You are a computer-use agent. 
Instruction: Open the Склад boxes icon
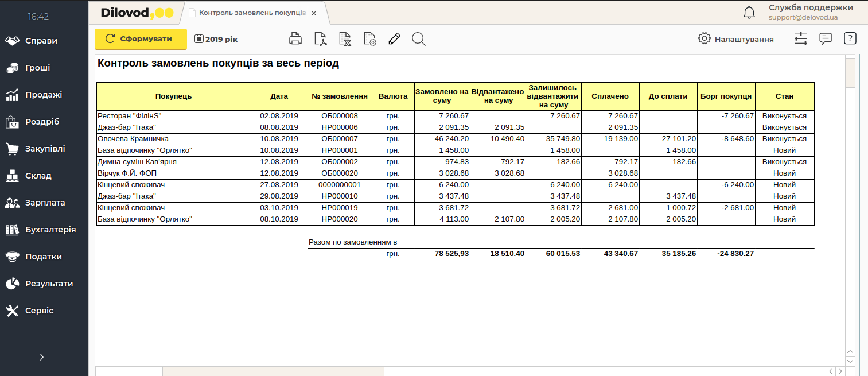13,176
